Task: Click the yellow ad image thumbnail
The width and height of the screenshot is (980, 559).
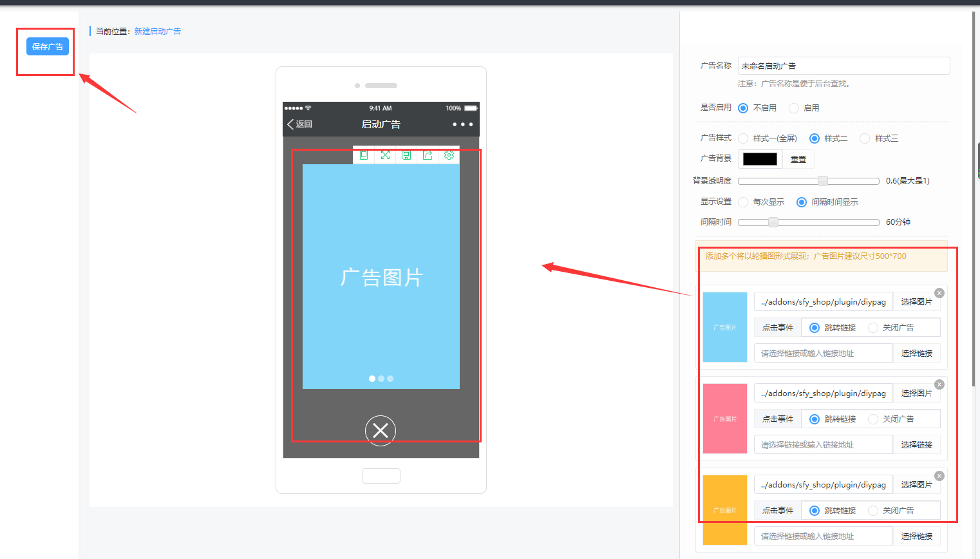Action: [725, 510]
